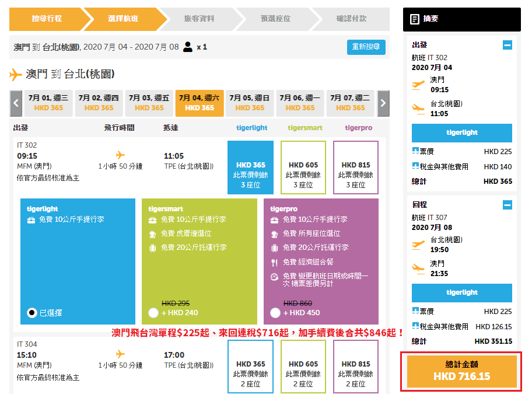Click the meal cutlery icon in tigerpro card
532x394 pixels.
[274, 262]
